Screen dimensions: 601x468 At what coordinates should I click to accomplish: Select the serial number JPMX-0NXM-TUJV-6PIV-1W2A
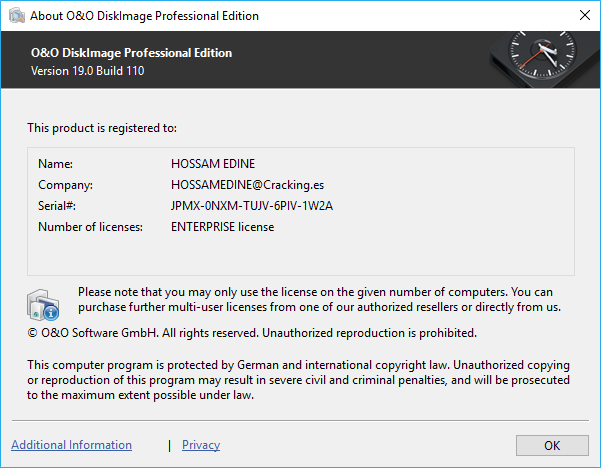252,206
